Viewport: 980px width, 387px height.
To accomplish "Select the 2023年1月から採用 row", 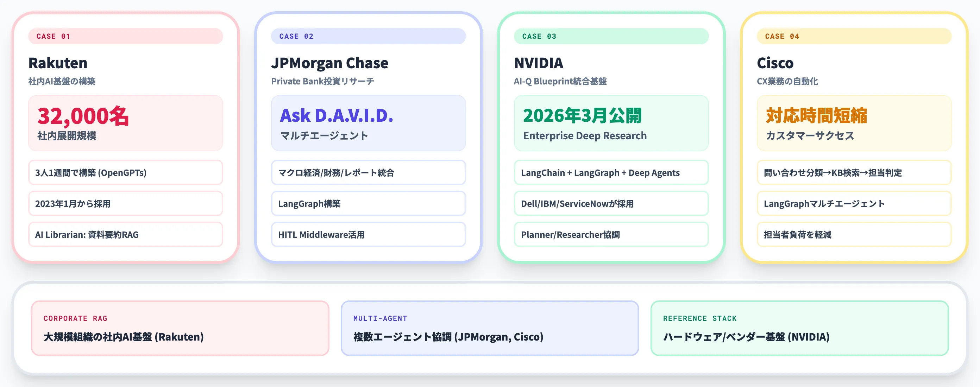I will tap(126, 203).
